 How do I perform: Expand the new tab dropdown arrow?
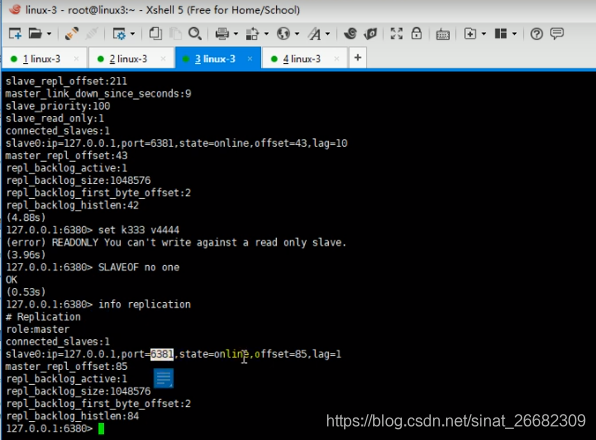[x=484, y=34]
